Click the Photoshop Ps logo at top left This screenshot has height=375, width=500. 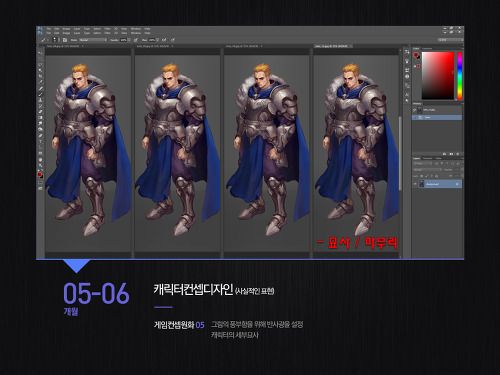[40, 29]
